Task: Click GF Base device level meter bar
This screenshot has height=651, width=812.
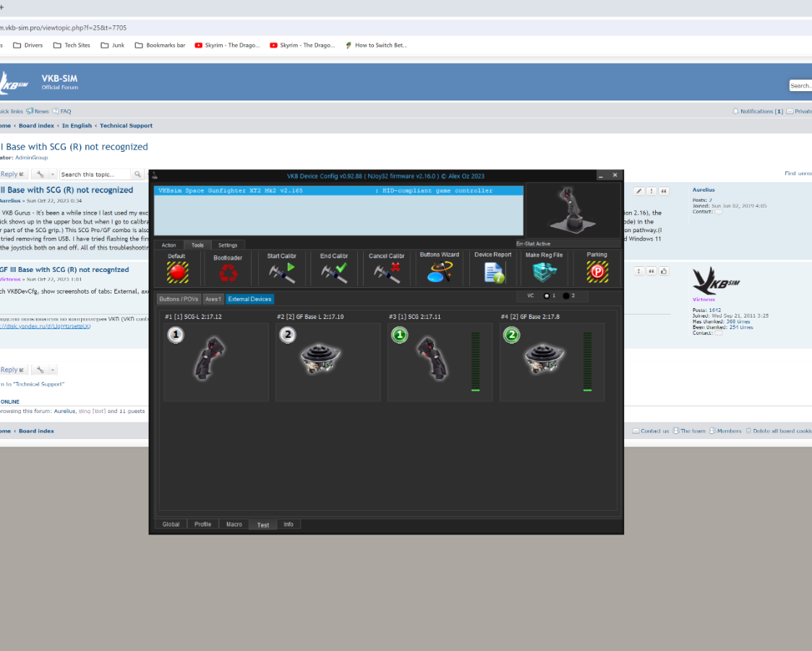Action: [x=587, y=362]
